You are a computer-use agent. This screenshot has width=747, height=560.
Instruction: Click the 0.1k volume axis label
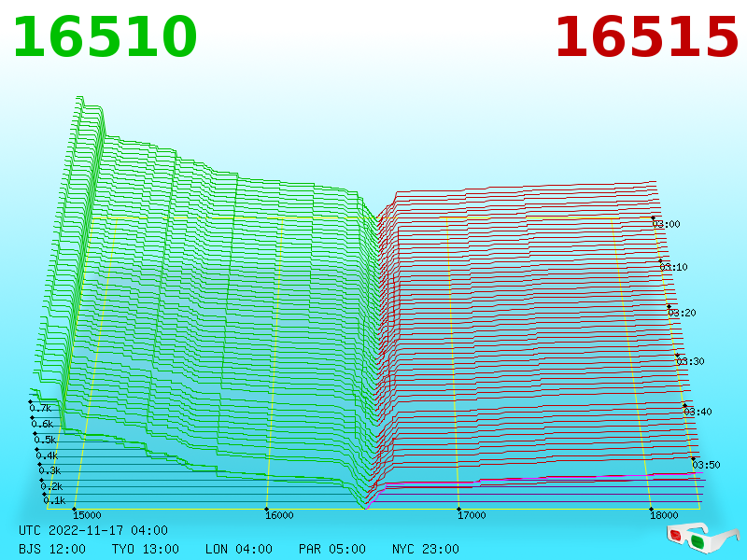pos(55,500)
